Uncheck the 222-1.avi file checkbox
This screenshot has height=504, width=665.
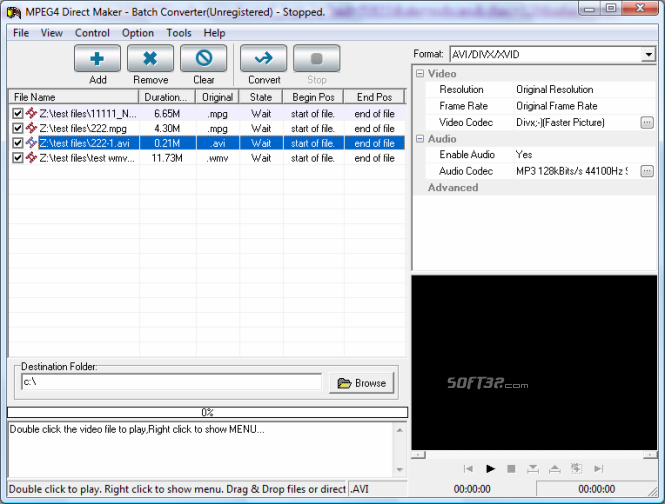tap(17, 143)
